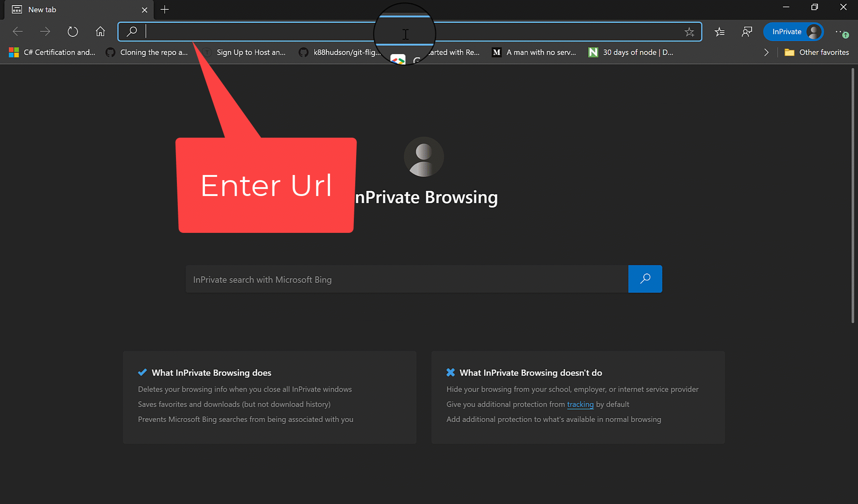Open the feedback icon in toolbar

tap(747, 32)
